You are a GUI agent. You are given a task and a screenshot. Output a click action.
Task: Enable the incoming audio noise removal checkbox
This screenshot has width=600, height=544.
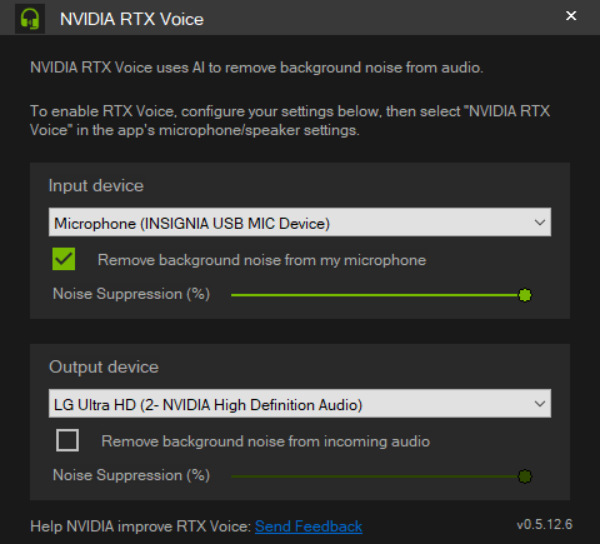pyautogui.click(x=68, y=440)
